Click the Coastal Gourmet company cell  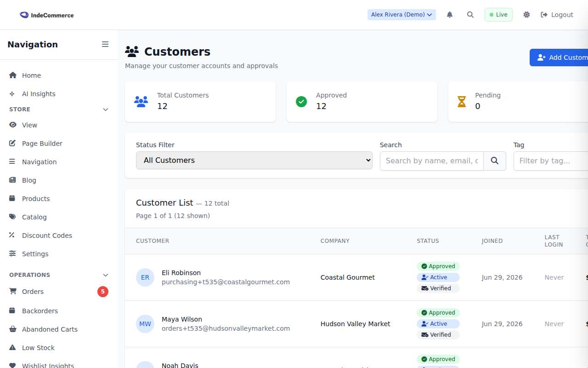point(348,277)
